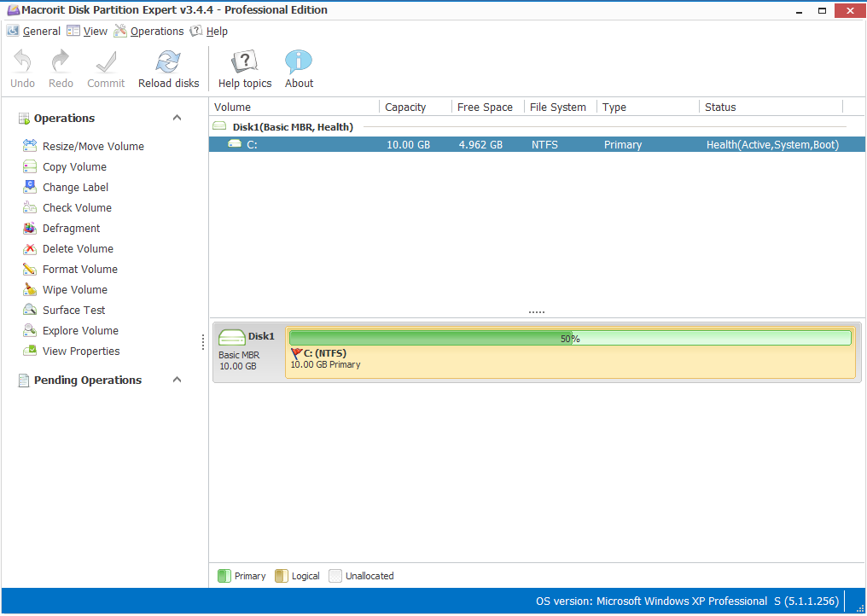Click the Explore Volume icon
This screenshot has height=616, width=867.
[29, 330]
